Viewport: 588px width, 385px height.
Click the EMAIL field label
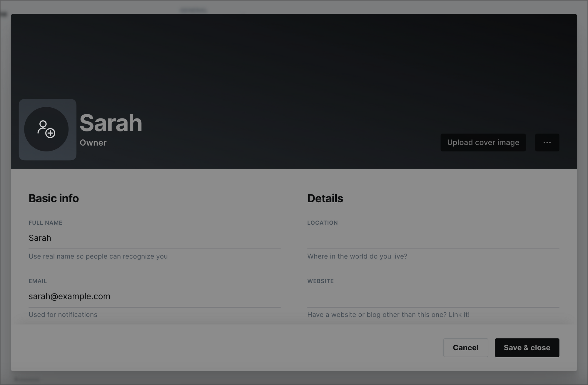tap(38, 281)
